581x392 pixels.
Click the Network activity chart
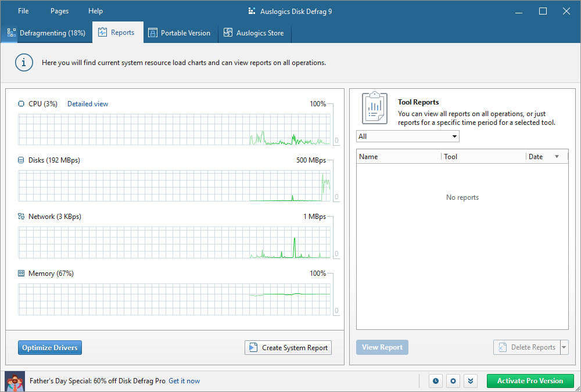click(174, 242)
